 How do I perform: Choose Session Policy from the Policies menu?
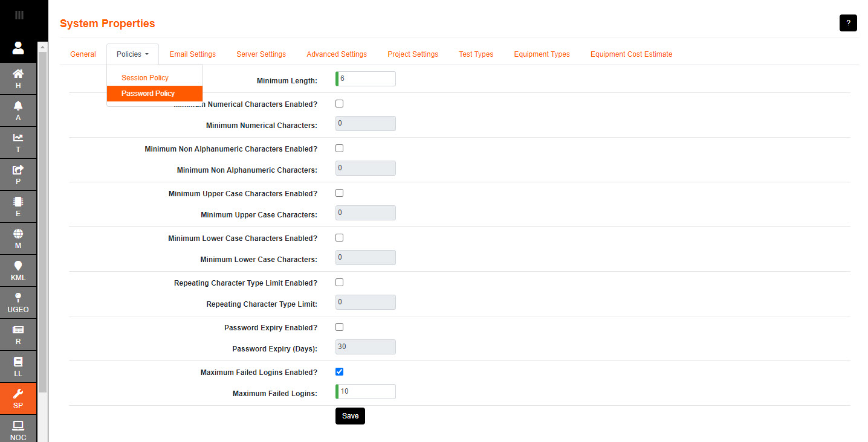[x=145, y=77]
